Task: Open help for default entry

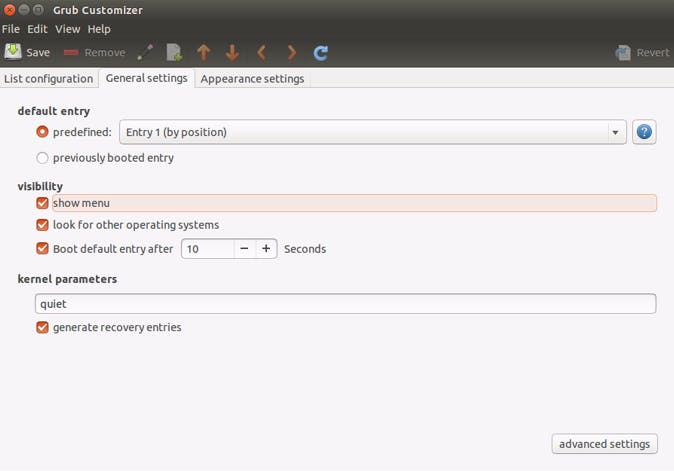Action: 644,132
